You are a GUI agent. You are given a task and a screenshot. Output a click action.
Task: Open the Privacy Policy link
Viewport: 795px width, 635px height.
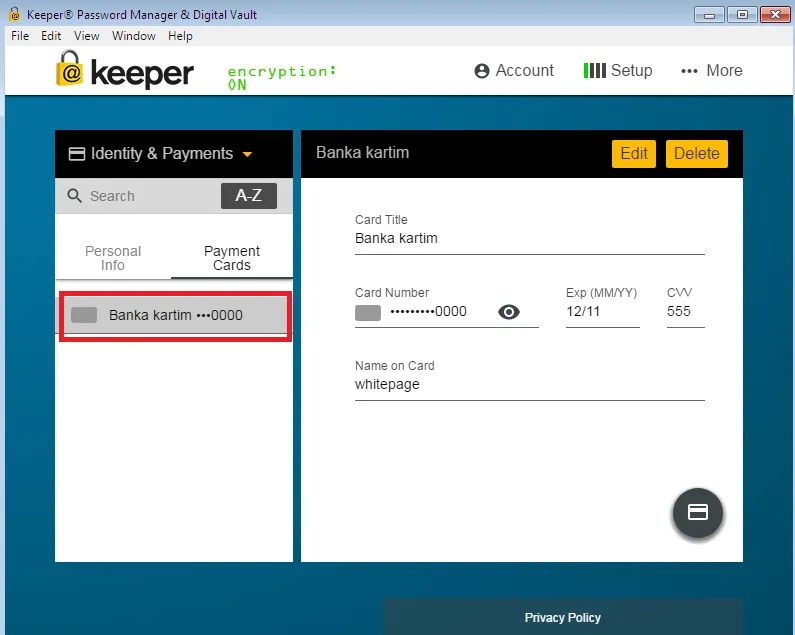(562, 617)
